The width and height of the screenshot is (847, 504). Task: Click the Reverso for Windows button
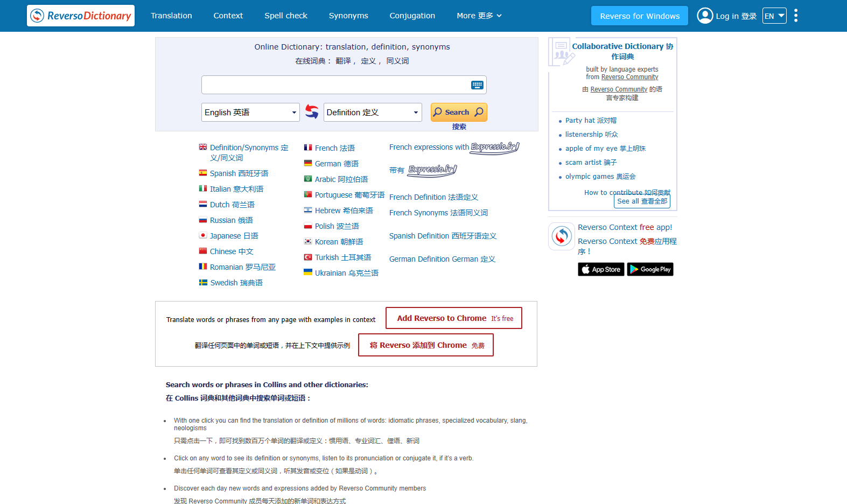640,16
